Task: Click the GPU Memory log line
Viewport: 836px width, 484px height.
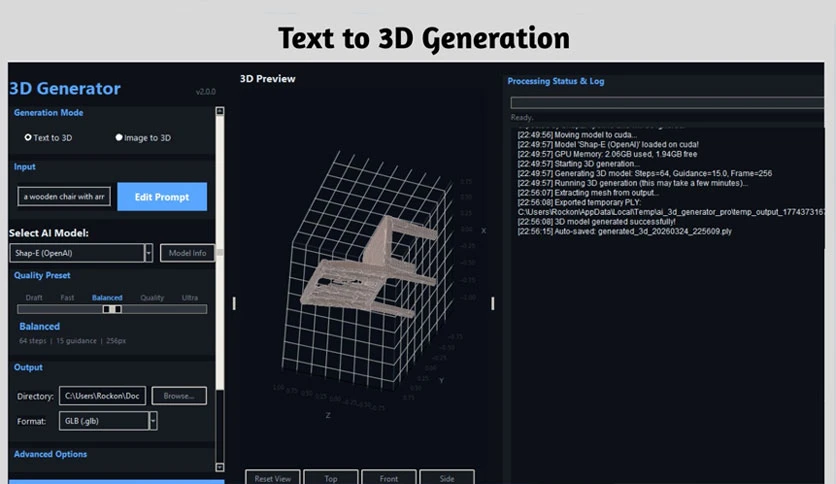Action: (x=607, y=154)
